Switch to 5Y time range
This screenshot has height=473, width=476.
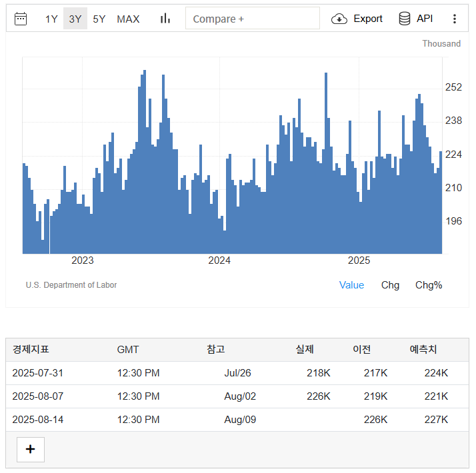pyautogui.click(x=99, y=19)
